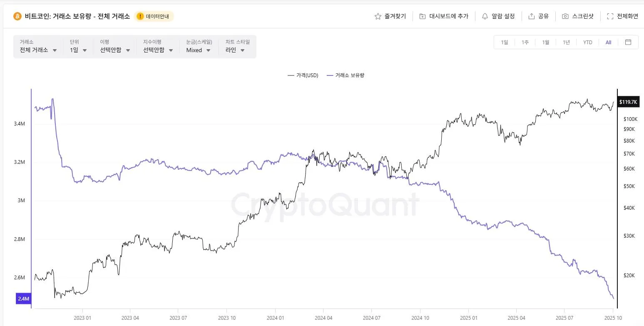
Task: Click the 공유 share icon
Action: point(532,16)
